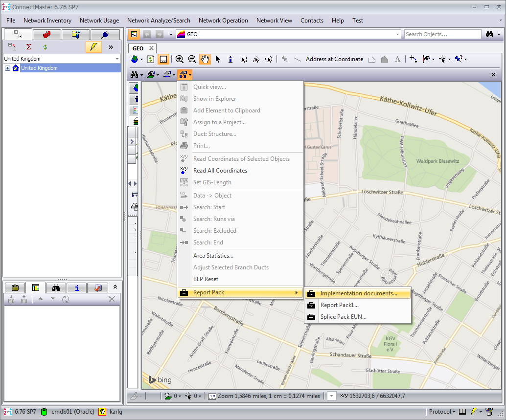This screenshot has width=506, height=420.
Task: Open the Protocol dropdown in status bar
Action: click(x=442, y=412)
